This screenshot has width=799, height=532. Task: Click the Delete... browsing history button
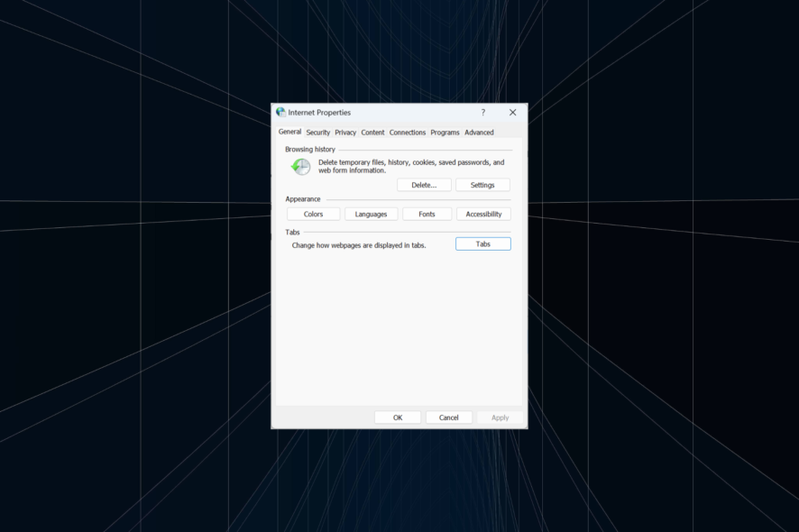(424, 185)
